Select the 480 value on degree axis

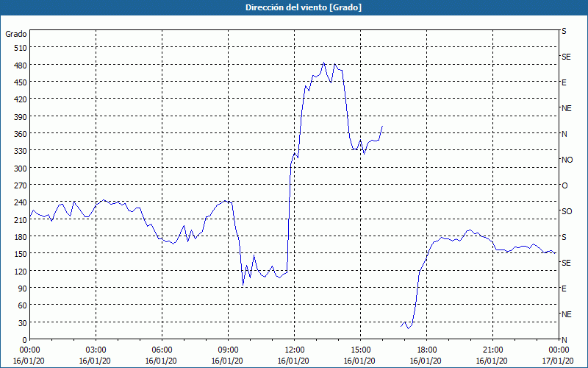21,65
